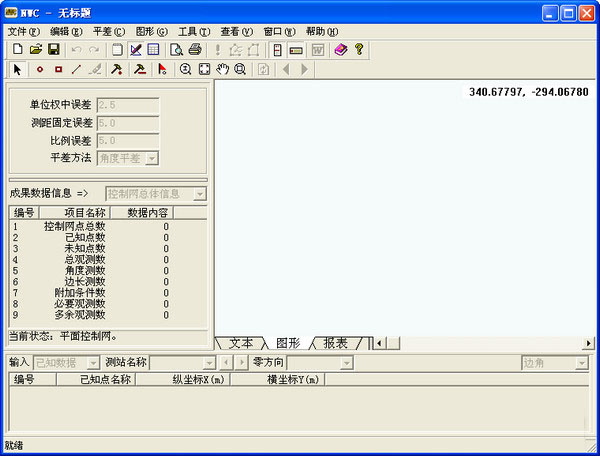Select the red square point tool

pos(58,69)
